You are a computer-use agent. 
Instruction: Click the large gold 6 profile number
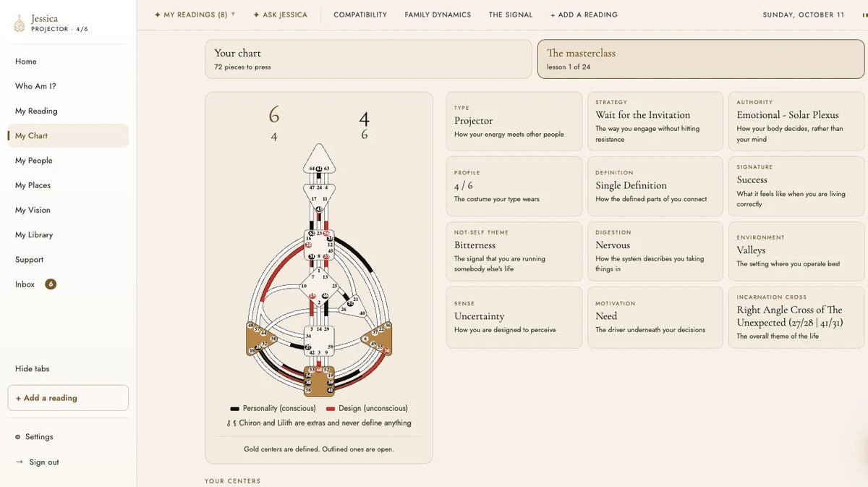(273, 115)
